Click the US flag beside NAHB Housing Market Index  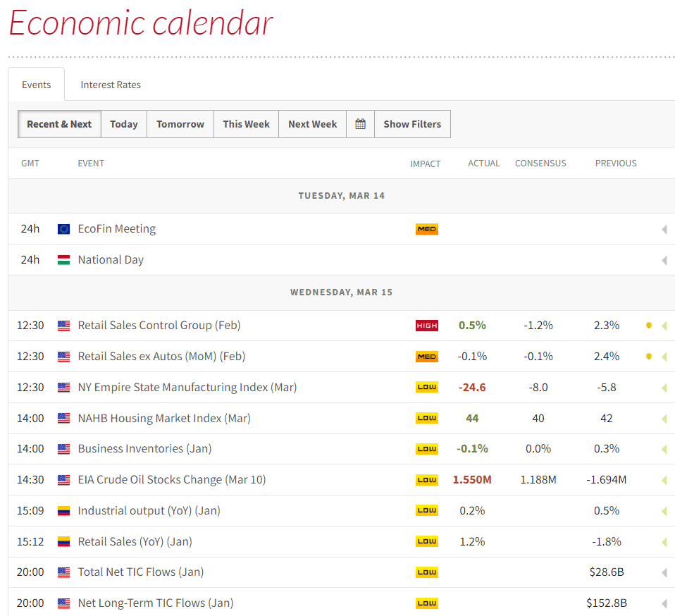[x=63, y=418]
